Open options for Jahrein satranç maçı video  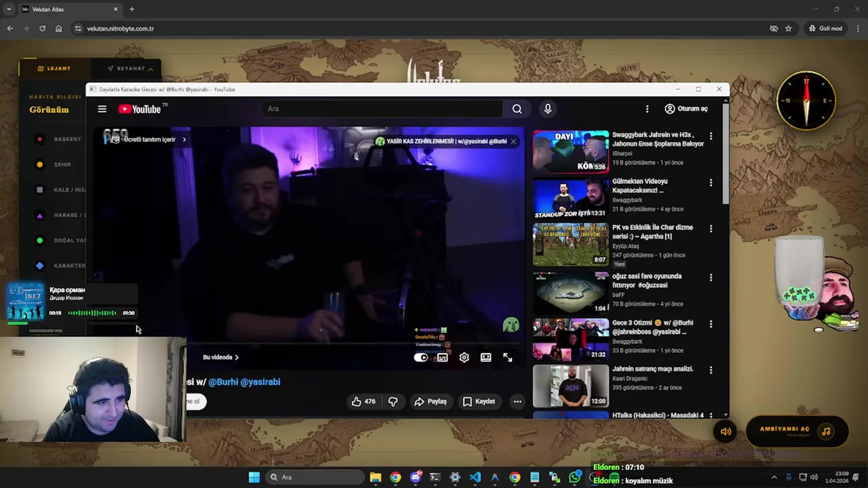(x=711, y=370)
